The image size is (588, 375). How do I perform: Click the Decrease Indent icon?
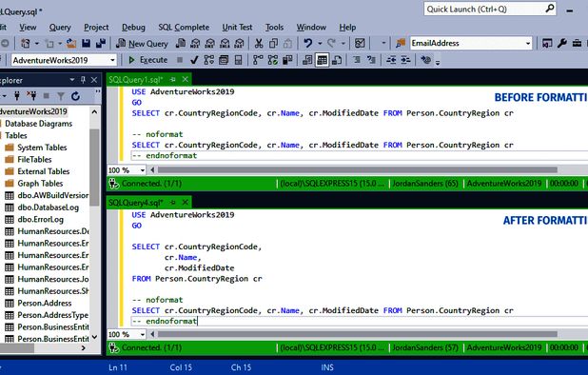[391, 60]
